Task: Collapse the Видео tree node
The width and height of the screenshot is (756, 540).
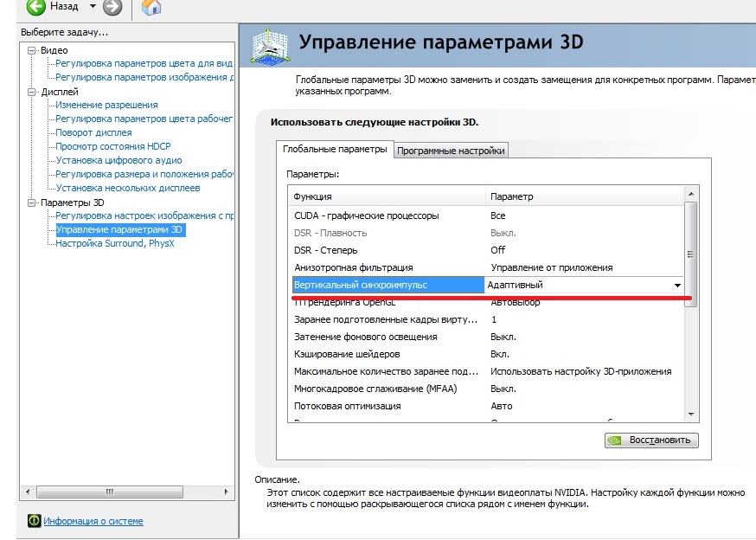Action: pos(32,50)
